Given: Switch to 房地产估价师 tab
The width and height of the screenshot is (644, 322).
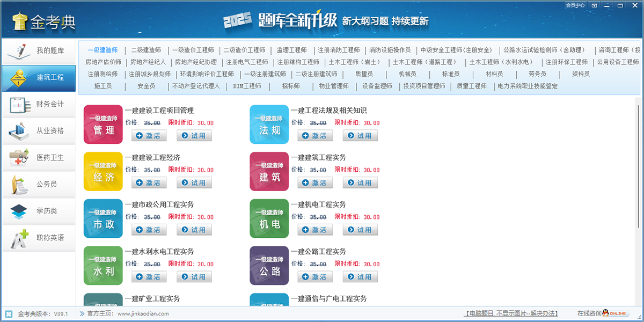Looking at the screenshot, I should pyautogui.click(x=104, y=62).
